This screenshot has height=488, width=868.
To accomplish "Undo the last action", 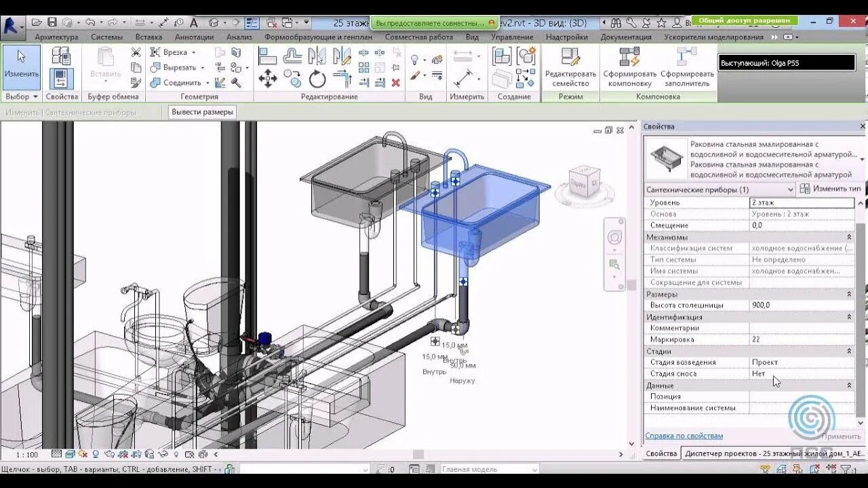I will point(90,22).
